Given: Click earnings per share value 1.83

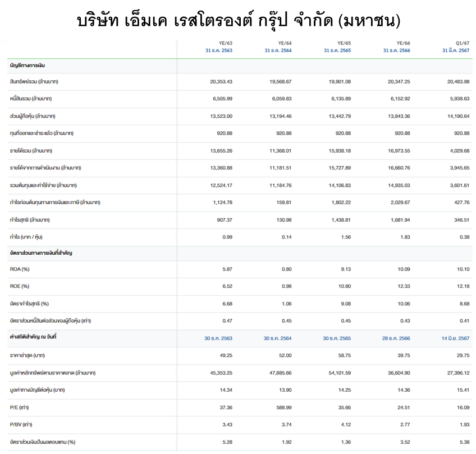Looking at the screenshot, I should pos(405,237).
